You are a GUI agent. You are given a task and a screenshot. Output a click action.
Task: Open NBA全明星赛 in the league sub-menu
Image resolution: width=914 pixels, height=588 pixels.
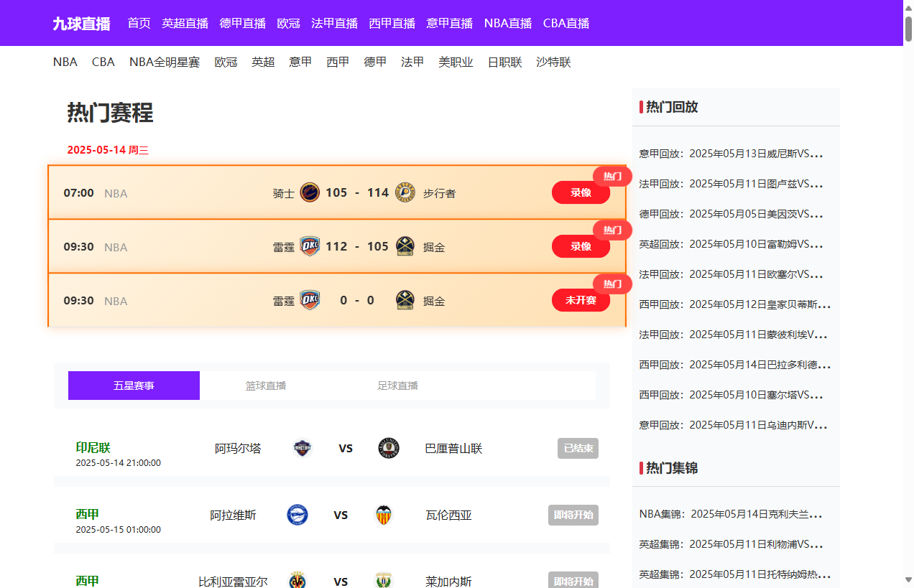165,62
